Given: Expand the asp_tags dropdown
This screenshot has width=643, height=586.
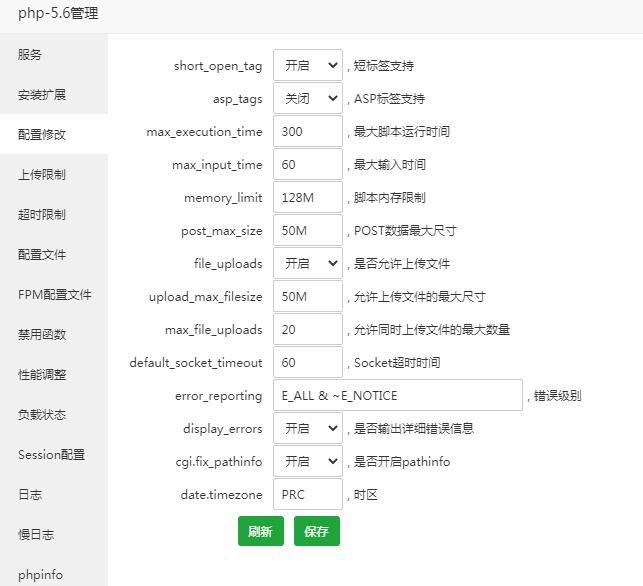Looking at the screenshot, I should 307,99.
